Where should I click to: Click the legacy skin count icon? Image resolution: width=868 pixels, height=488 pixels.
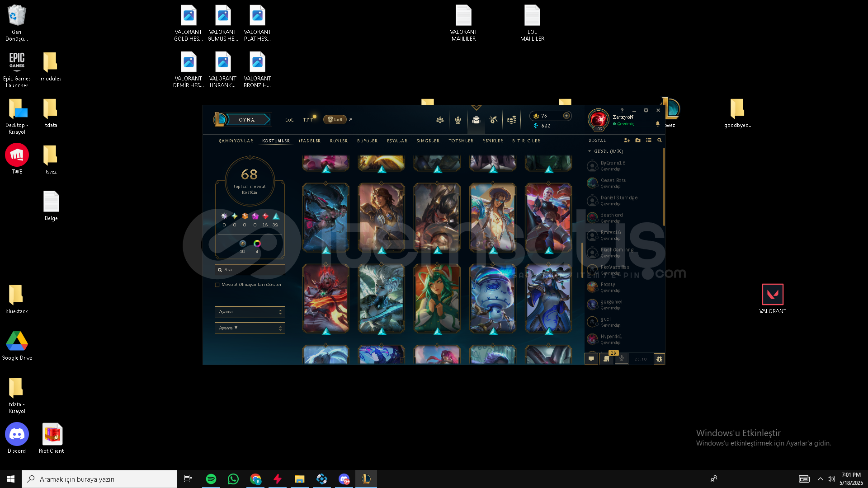[243, 244]
